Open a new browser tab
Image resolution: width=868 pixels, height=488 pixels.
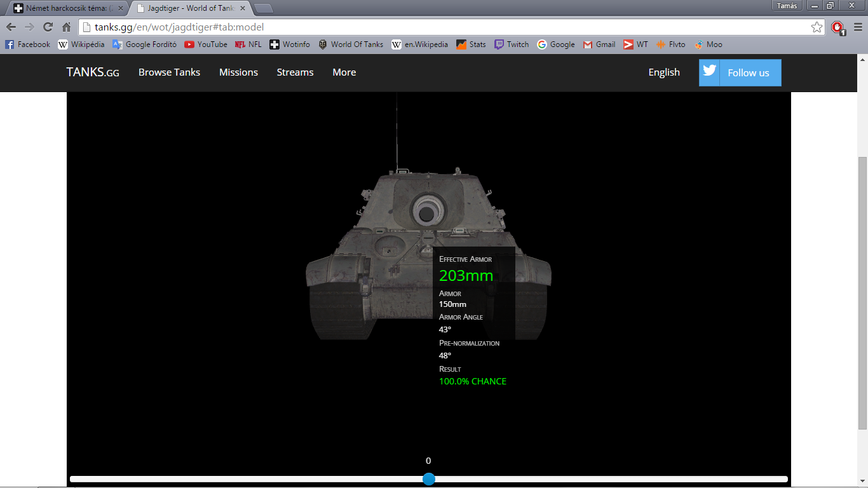pyautogui.click(x=263, y=8)
